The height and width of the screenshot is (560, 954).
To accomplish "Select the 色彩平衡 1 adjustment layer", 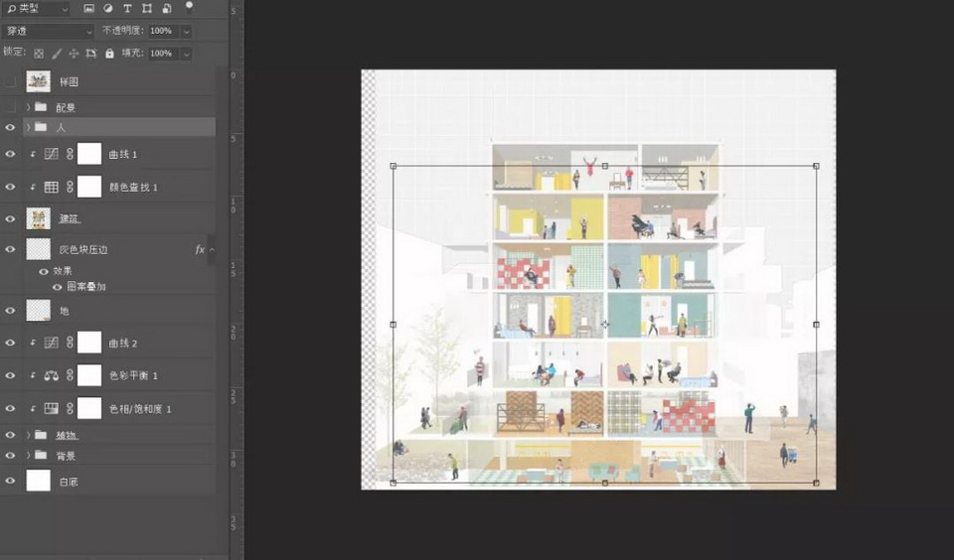I will click(x=133, y=376).
